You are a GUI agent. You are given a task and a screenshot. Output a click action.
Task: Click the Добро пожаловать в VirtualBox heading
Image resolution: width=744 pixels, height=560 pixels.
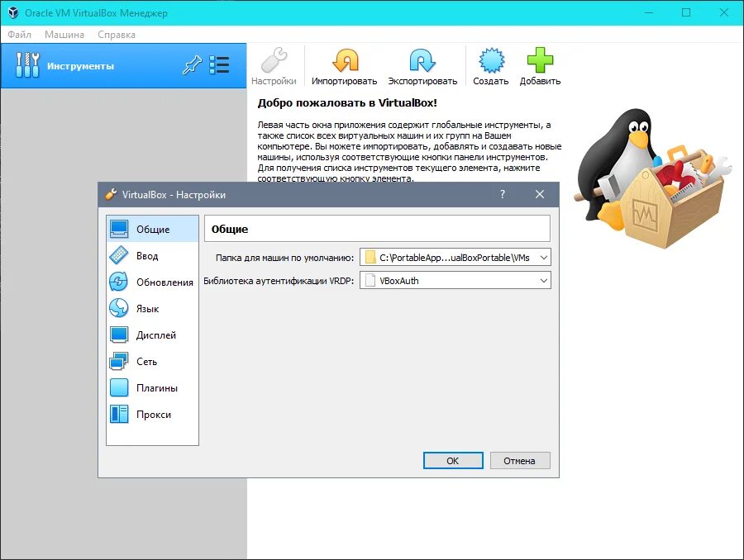[x=347, y=103]
